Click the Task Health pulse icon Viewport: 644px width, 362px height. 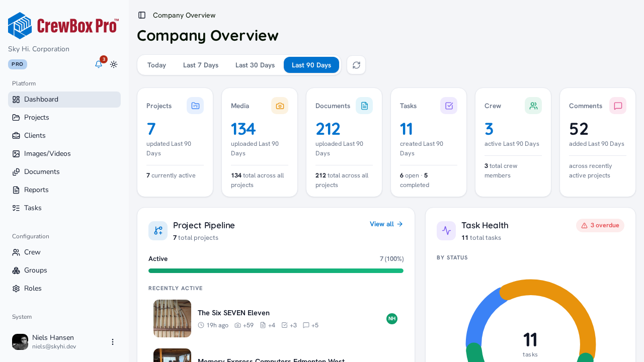(446, 231)
